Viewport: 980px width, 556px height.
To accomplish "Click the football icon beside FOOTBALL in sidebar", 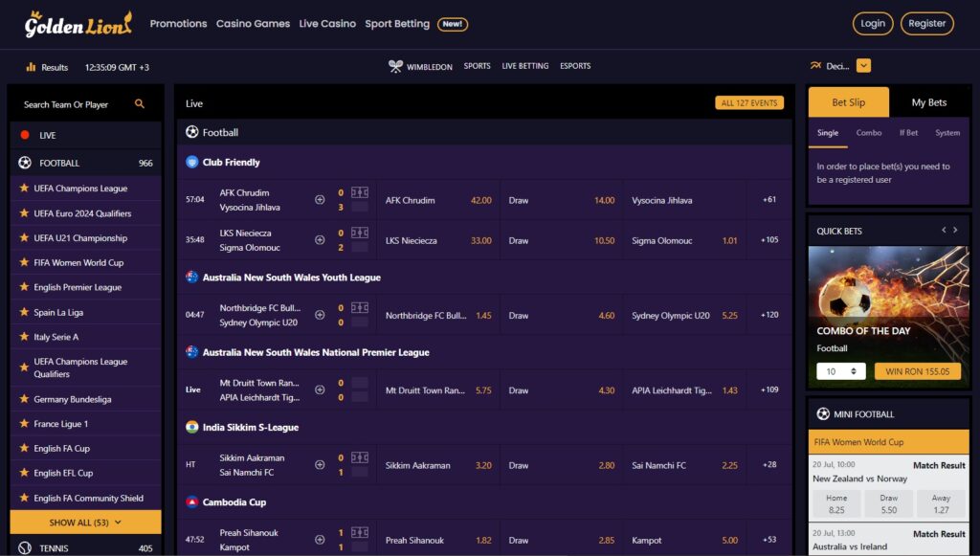I will 26,163.
